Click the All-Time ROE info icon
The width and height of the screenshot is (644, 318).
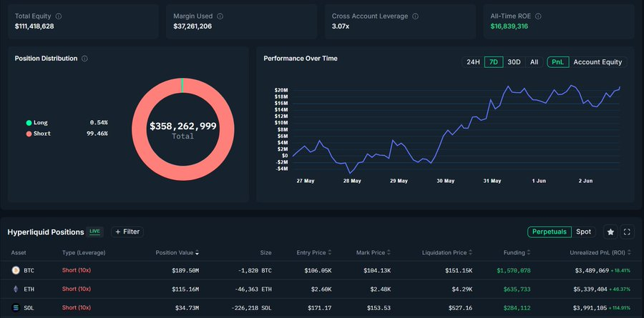tap(538, 16)
